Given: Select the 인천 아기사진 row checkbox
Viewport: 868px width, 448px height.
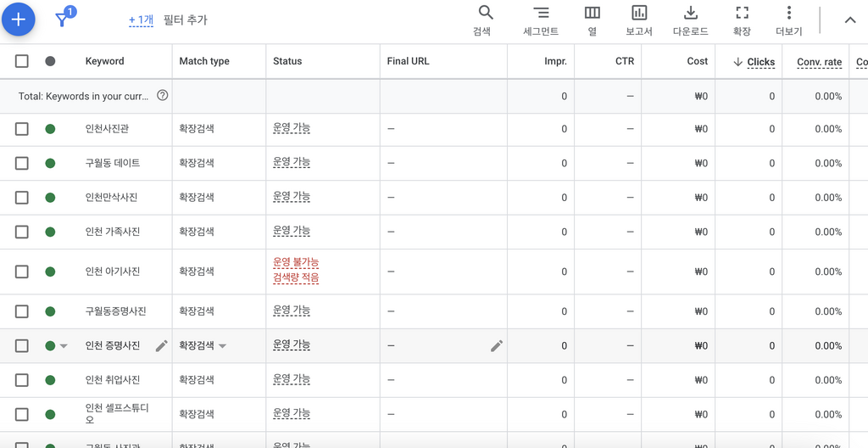Looking at the screenshot, I should pos(21,272).
